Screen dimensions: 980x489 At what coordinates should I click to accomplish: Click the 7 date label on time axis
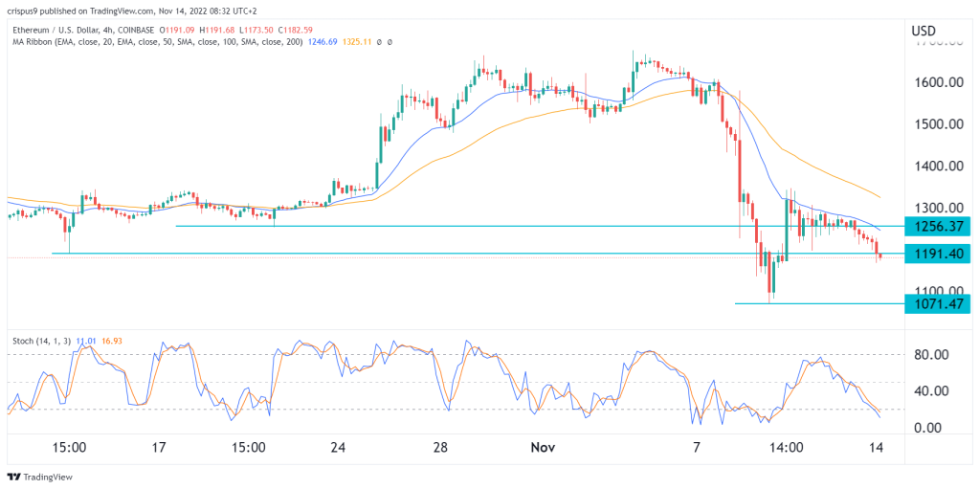698,448
